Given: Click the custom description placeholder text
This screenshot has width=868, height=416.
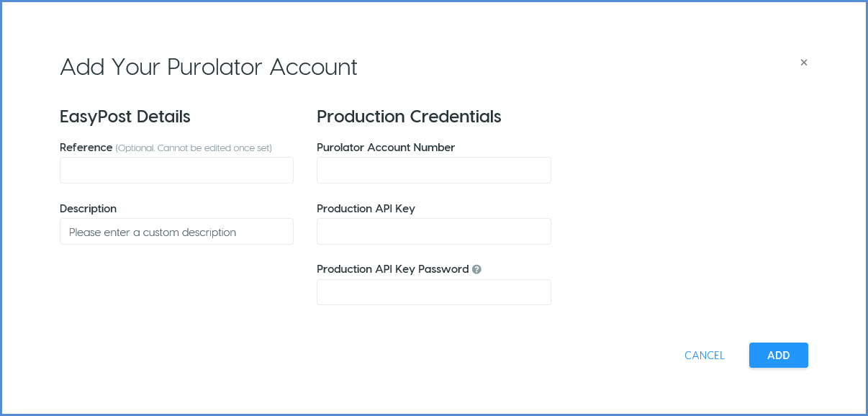Looking at the screenshot, I should (x=153, y=232).
